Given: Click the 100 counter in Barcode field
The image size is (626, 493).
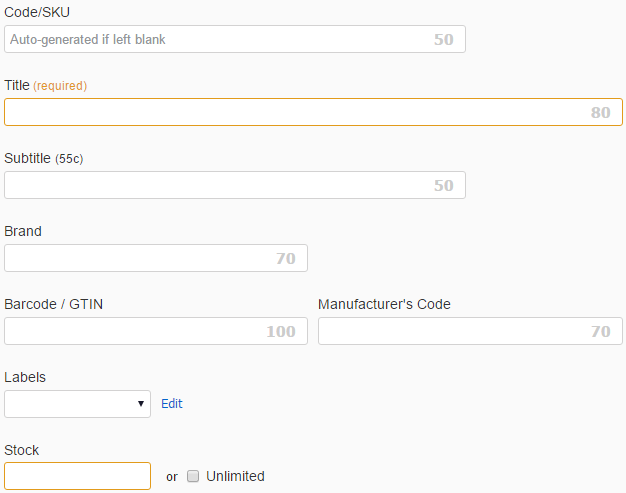Looking at the screenshot, I should (281, 331).
